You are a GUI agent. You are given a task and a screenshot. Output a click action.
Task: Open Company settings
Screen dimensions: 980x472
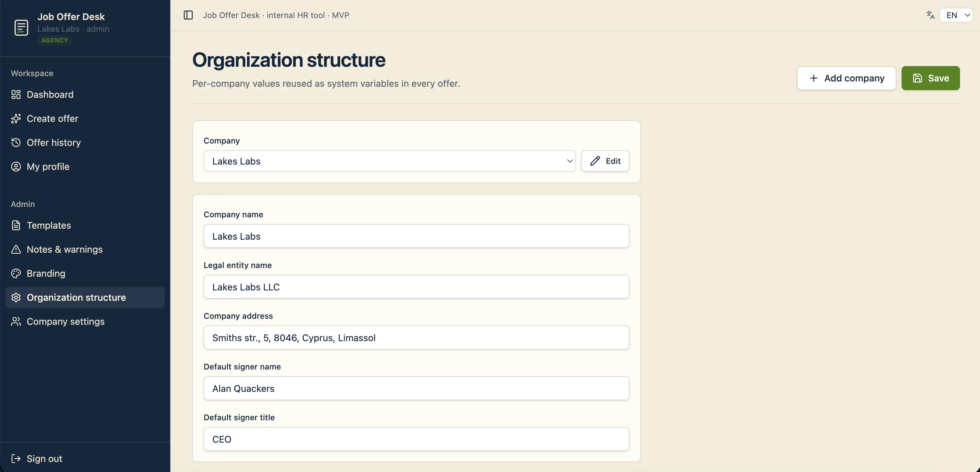pyautogui.click(x=85, y=321)
